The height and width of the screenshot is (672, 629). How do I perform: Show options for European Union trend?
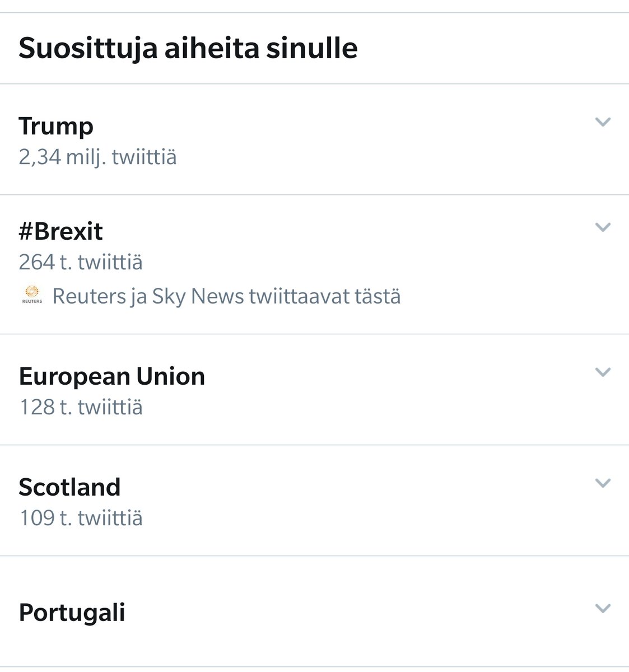[603, 372]
